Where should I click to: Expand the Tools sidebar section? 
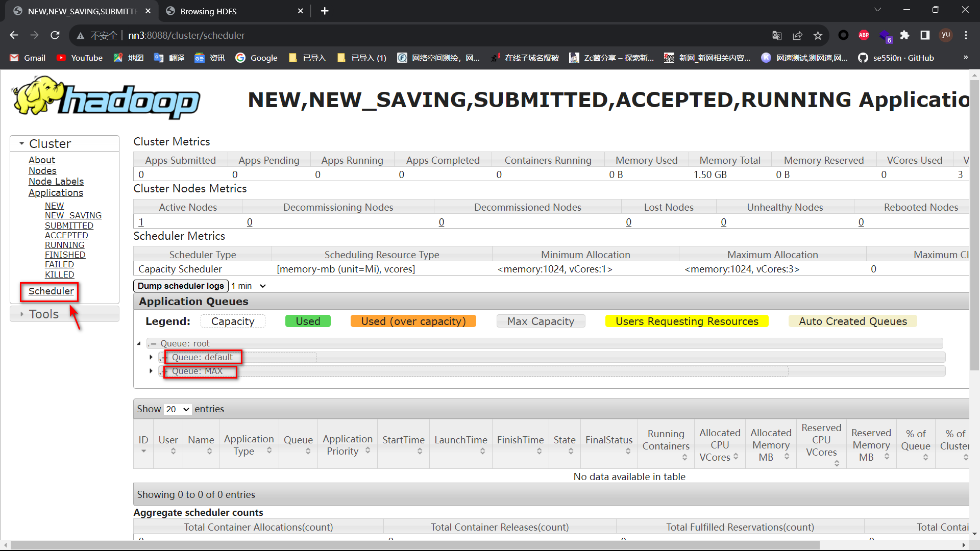[x=44, y=314]
